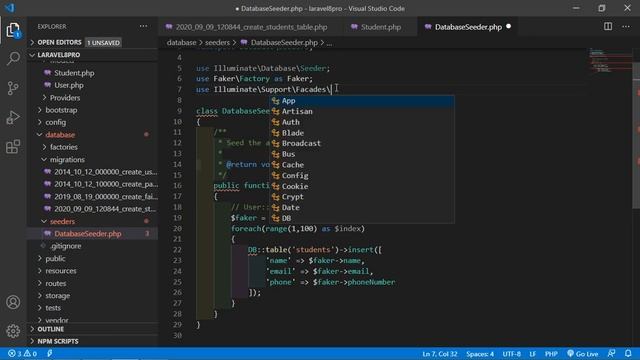Click the seeders breadcrumb segment
The width and height of the screenshot is (640, 360).
pos(217,42)
